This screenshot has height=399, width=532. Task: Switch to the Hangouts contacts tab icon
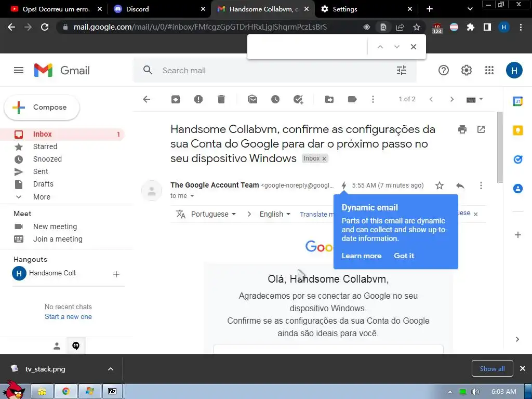coord(57,345)
